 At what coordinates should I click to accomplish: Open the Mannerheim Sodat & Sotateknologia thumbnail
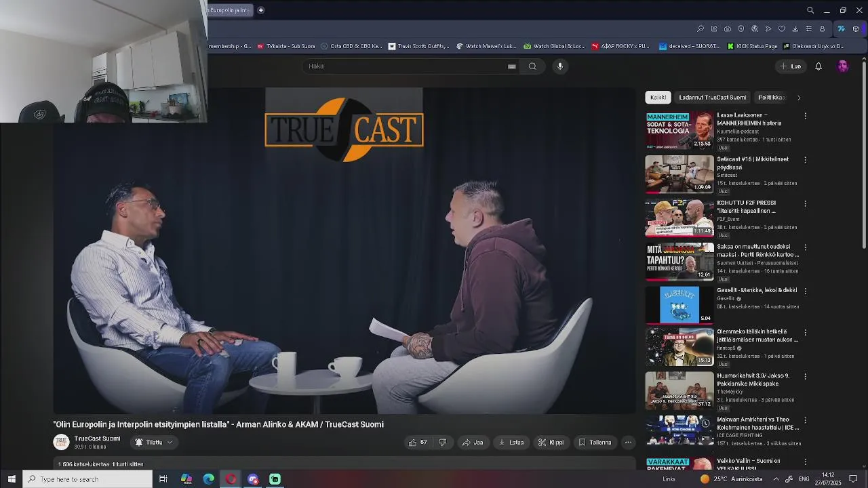point(679,130)
